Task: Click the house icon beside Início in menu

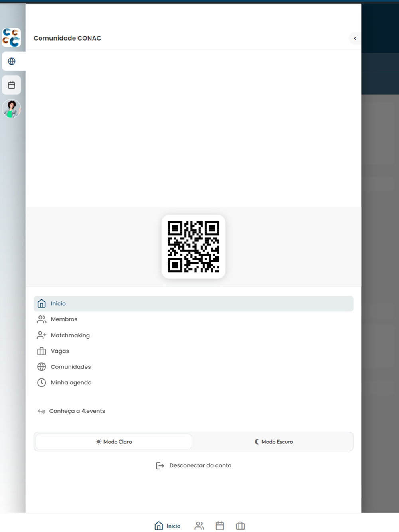Action: 41,303
